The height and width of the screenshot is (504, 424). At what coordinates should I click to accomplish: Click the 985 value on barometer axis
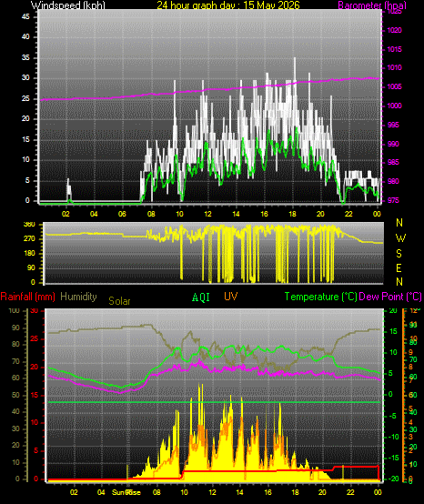pos(393,162)
